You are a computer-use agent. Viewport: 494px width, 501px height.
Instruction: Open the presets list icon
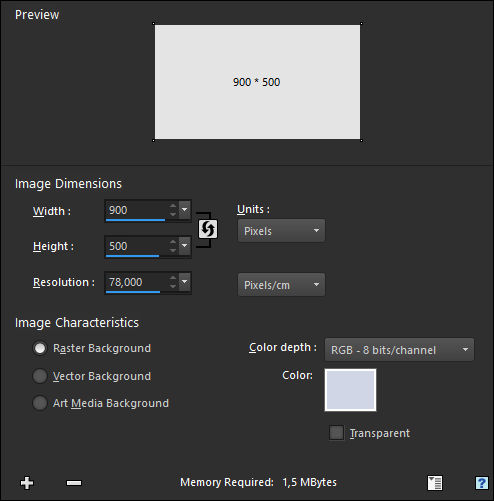pyautogui.click(x=435, y=483)
